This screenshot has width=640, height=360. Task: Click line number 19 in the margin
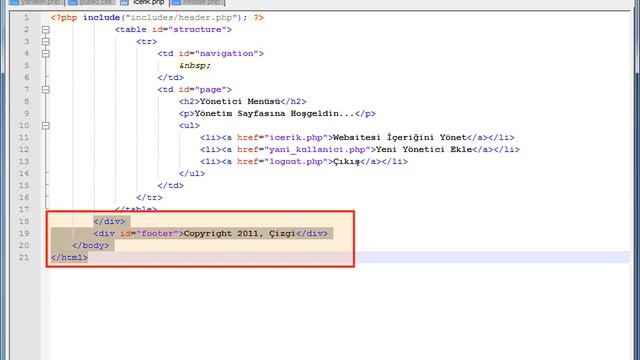(24, 233)
